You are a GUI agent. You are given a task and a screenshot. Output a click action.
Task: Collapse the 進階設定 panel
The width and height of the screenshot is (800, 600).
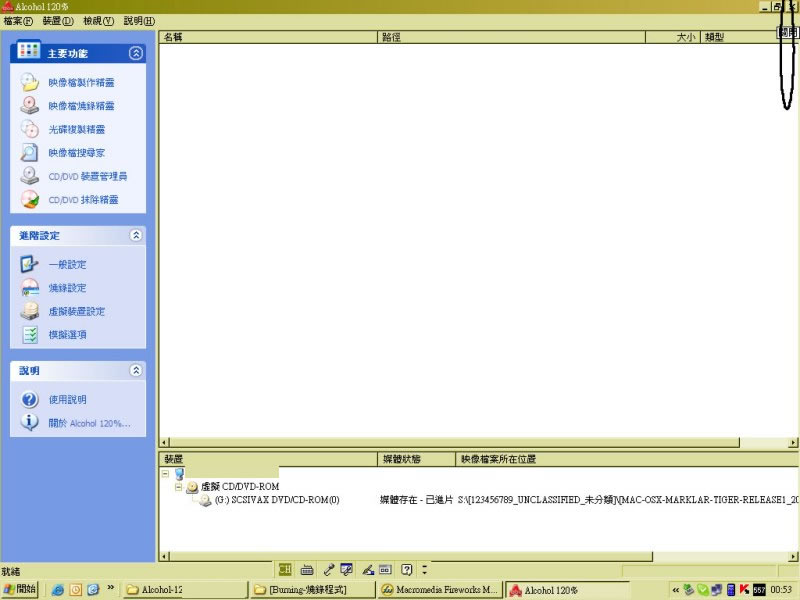pyautogui.click(x=136, y=235)
